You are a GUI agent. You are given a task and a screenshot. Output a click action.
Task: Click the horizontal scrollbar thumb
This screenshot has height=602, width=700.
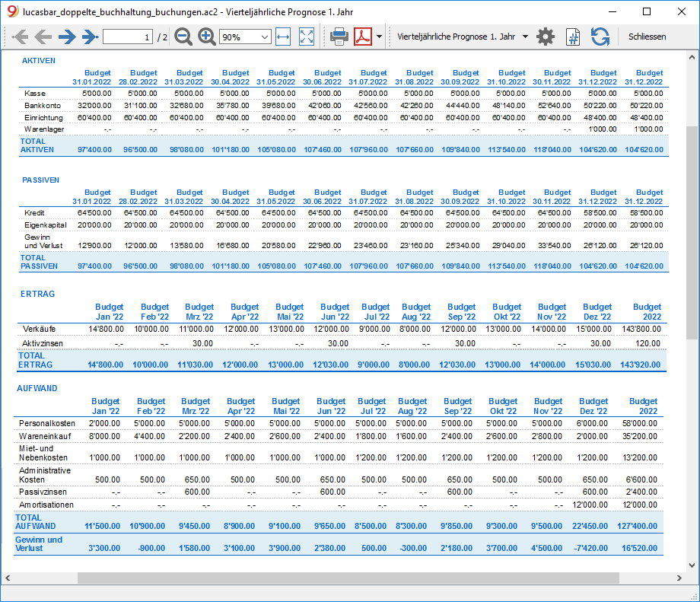coord(348,578)
